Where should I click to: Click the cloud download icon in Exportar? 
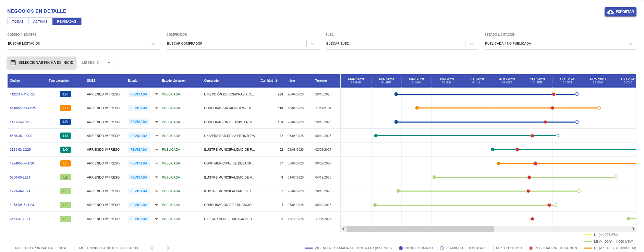pos(610,12)
